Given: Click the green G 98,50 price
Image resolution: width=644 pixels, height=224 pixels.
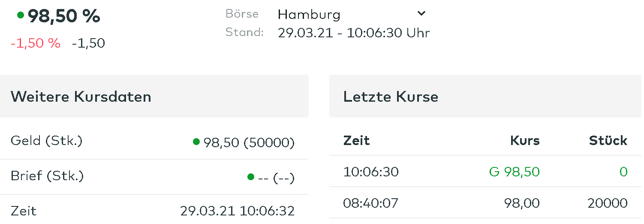Looking at the screenshot, I should point(514,172).
